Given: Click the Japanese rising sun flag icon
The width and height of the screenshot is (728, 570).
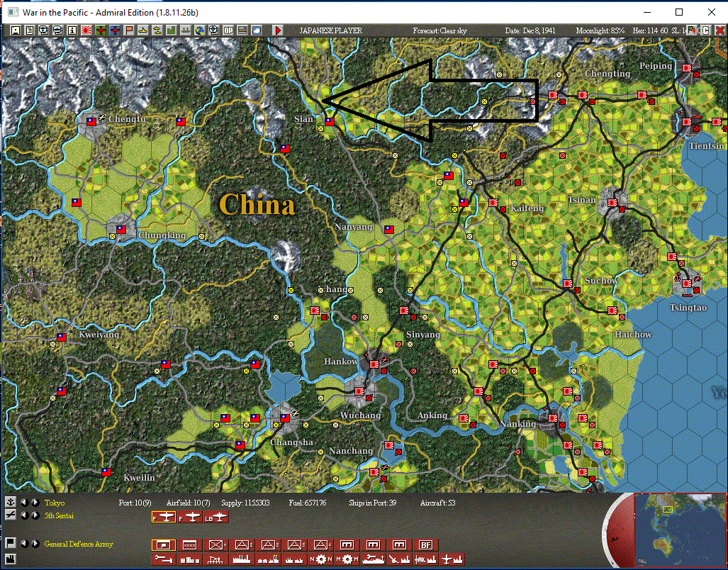Looking at the screenshot, I should (86, 30).
